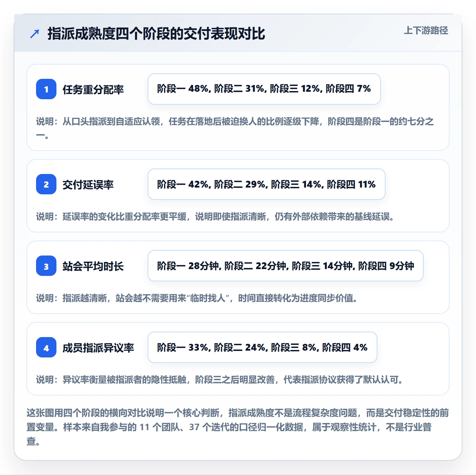Click the value box starting 阶段一 42%
476x475 pixels.
click(x=267, y=184)
